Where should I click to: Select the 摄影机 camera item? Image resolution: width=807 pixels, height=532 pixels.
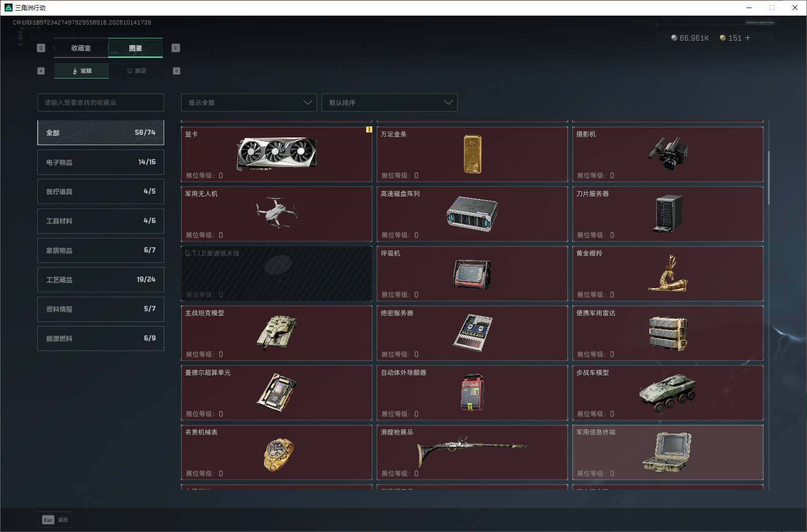pos(668,154)
